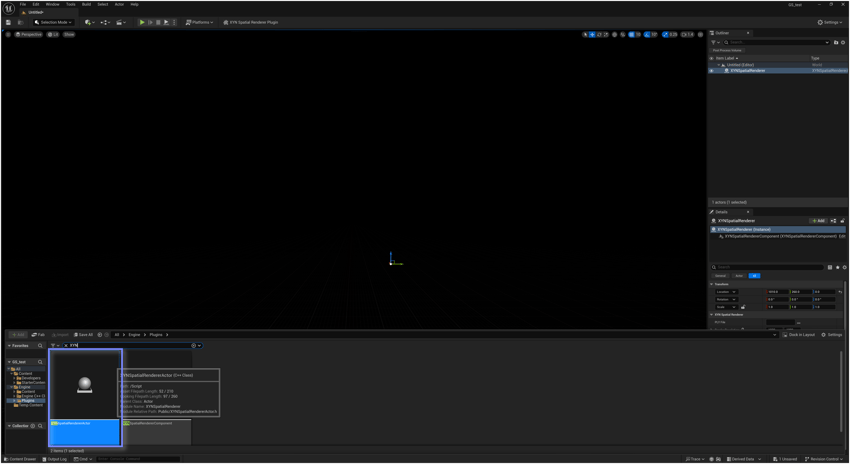Open the Output Log in the status bar

coord(56,459)
